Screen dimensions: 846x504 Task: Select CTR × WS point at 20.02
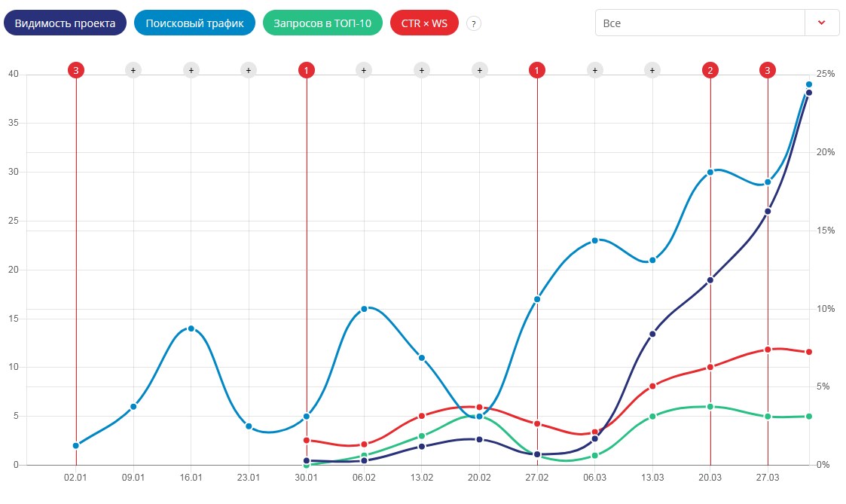pyautogui.click(x=479, y=408)
